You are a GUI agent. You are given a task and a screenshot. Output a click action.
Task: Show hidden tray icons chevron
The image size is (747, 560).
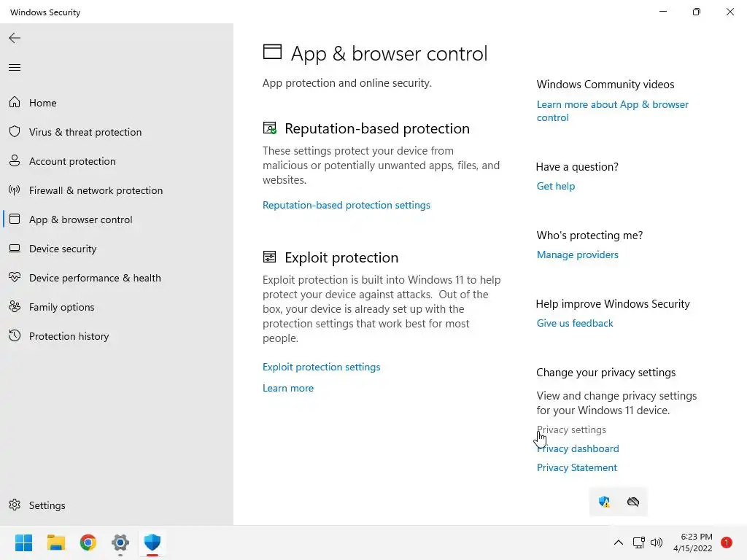[619, 542]
